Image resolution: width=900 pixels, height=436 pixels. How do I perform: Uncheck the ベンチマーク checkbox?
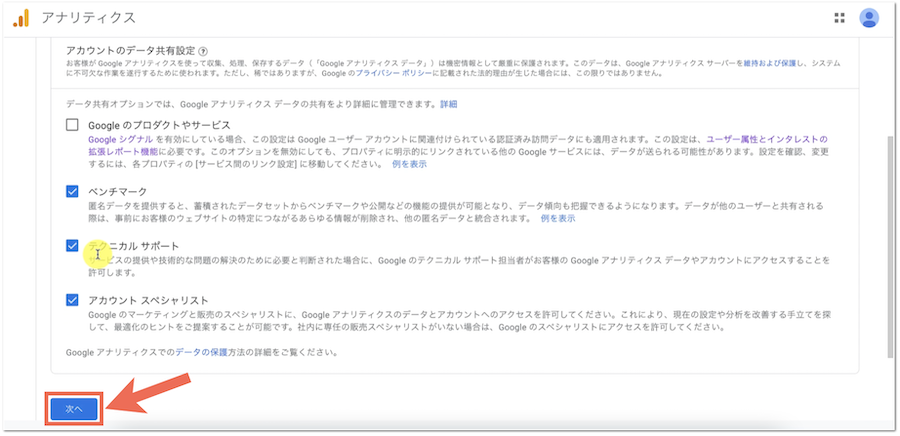[72, 191]
